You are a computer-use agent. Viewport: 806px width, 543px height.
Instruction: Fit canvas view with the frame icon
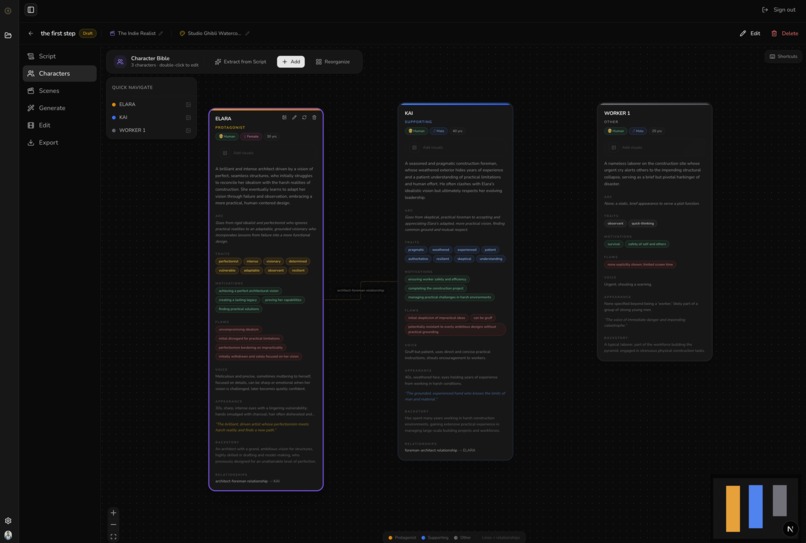click(113, 537)
